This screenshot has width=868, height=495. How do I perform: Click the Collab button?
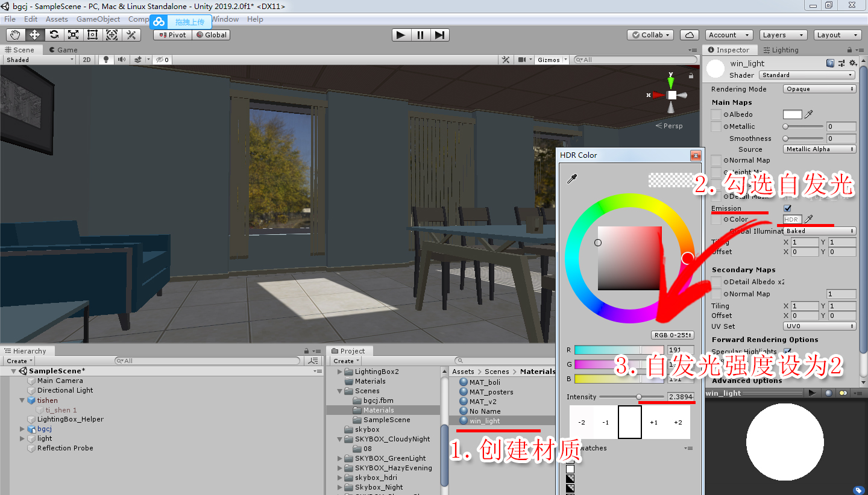tap(650, 35)
